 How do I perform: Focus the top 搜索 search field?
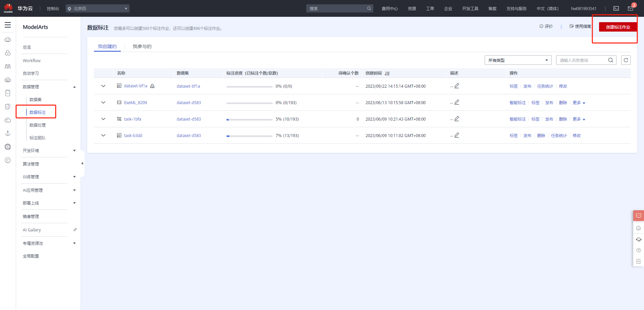(336, 8)
